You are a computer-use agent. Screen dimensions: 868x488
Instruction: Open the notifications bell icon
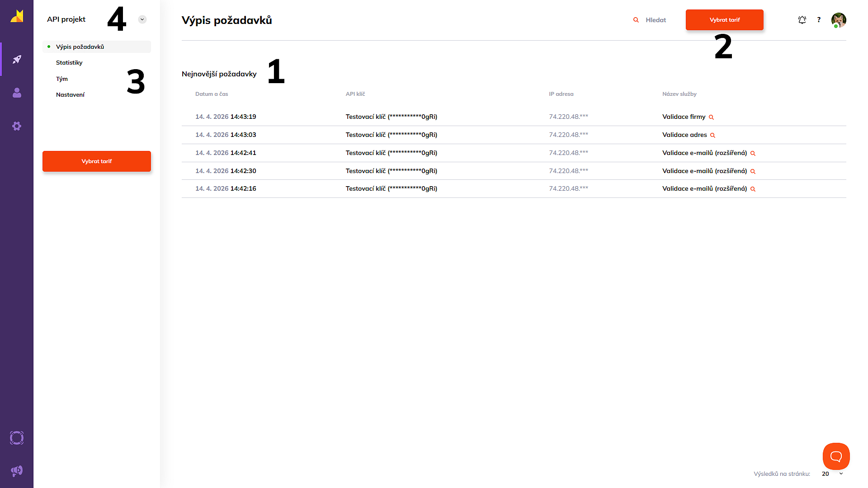[x=802, y=20]
